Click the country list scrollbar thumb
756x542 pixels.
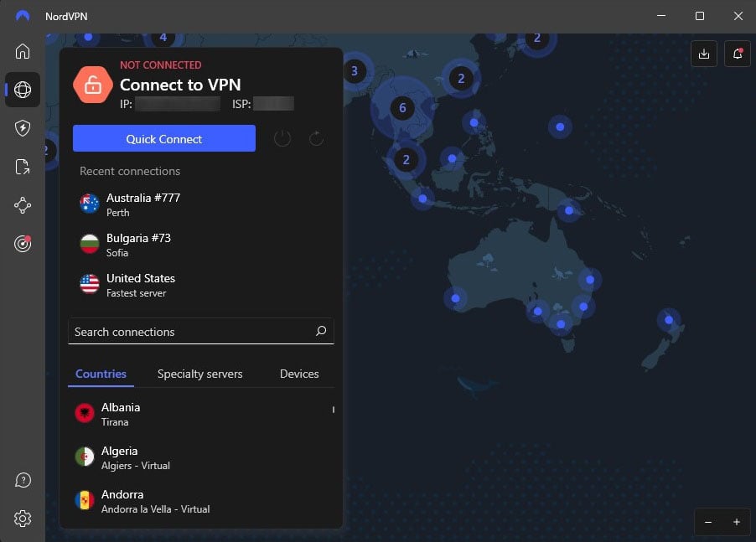pos(334,410)
